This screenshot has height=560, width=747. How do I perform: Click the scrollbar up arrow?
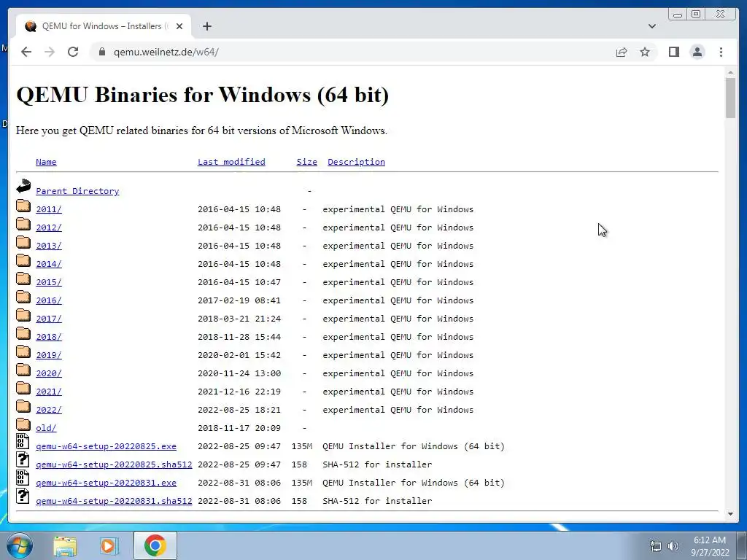pyautogui.click(x=730, y=72)
